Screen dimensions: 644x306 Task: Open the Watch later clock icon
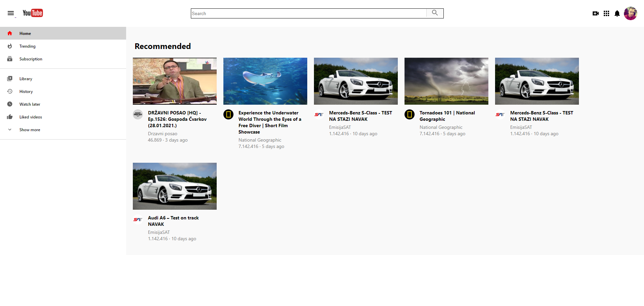pyautogui.click(x=10, y=104)
